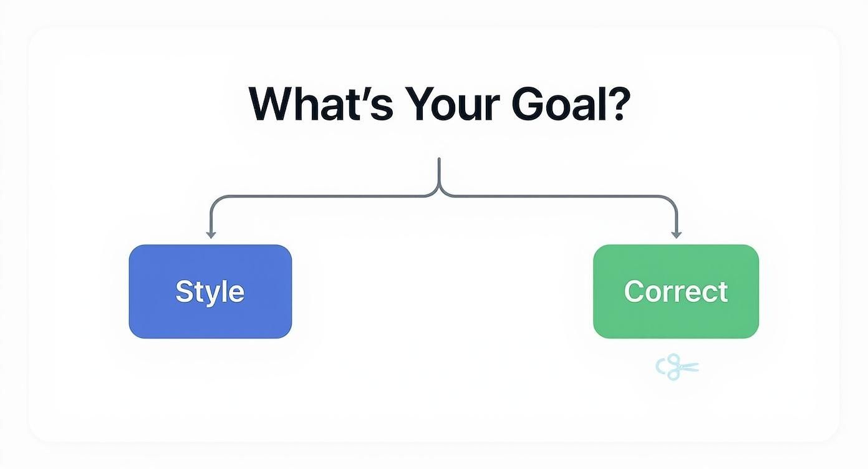This screenshot has height=469, width=868.
Task: Click the "Correct" text label
Action: (x=676, y=292)
